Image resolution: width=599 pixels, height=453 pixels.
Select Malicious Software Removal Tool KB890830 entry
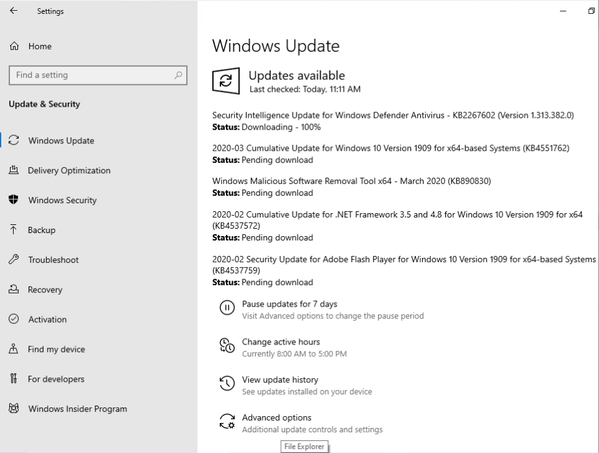(351, 181)
